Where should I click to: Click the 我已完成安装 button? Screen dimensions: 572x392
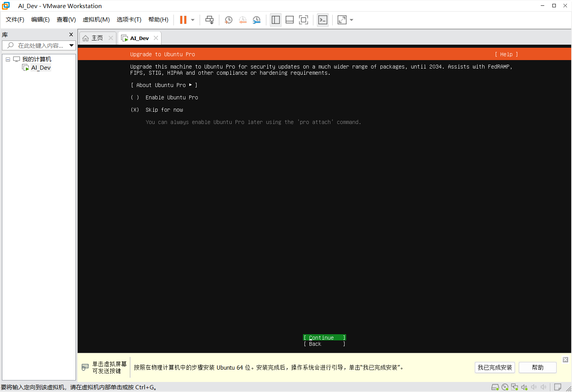point(495,367)
